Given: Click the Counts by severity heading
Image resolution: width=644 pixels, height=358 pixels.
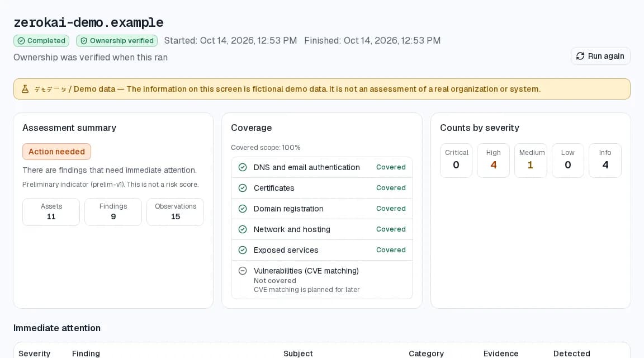Looking at the screenshot, I should point(479,128).
